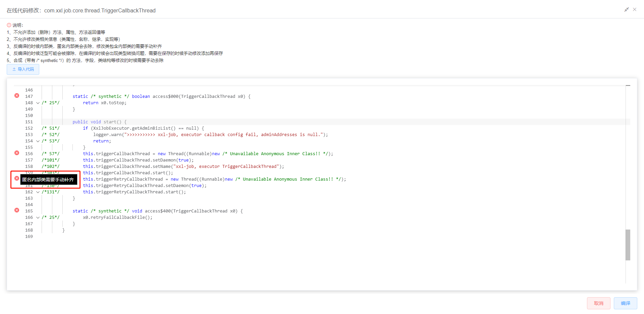Click the 取消 cancel button
The height and width of the screenshot is (314, 644).
pyautogui.click(x=598, y=303)
